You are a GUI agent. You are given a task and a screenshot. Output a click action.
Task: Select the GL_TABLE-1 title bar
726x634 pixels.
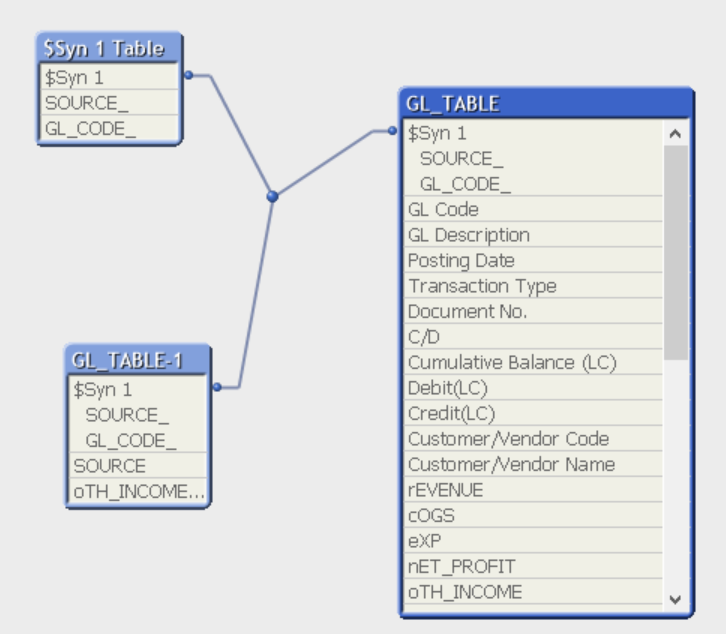(138, 360)
